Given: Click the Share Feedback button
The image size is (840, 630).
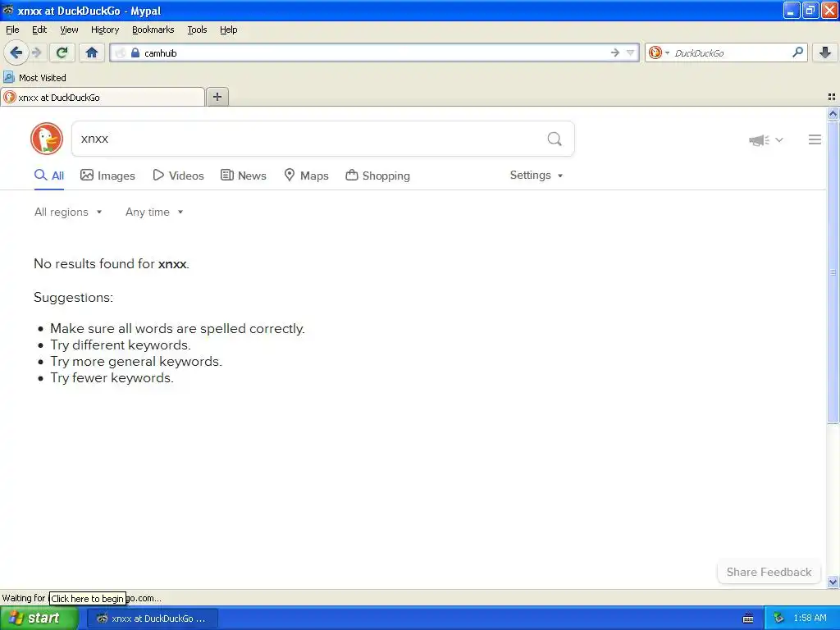Looking at the screenshot, I should [x=769, y=572].
